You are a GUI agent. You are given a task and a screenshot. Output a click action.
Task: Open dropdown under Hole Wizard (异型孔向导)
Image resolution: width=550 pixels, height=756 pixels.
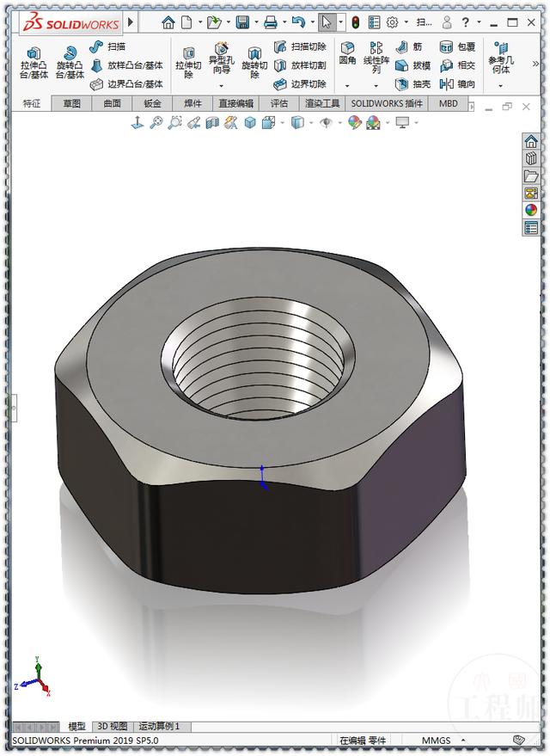(x=222, y=86)
